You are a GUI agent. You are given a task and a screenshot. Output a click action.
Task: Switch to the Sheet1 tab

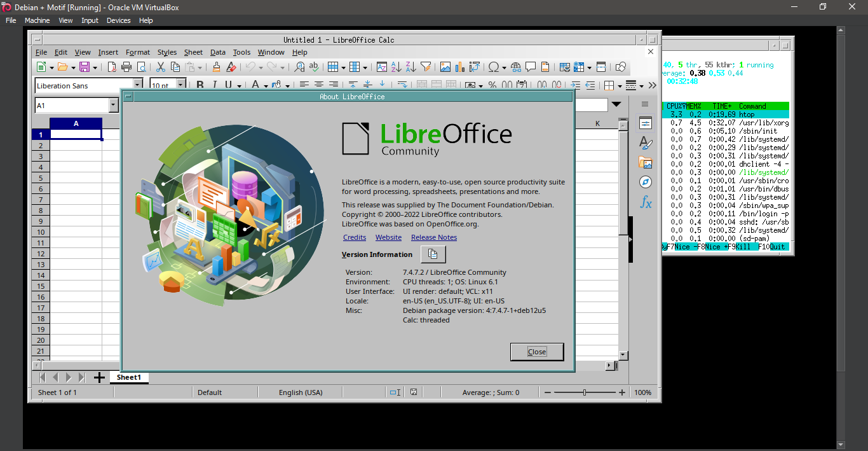pyautogui.click(x=129, y=377)
